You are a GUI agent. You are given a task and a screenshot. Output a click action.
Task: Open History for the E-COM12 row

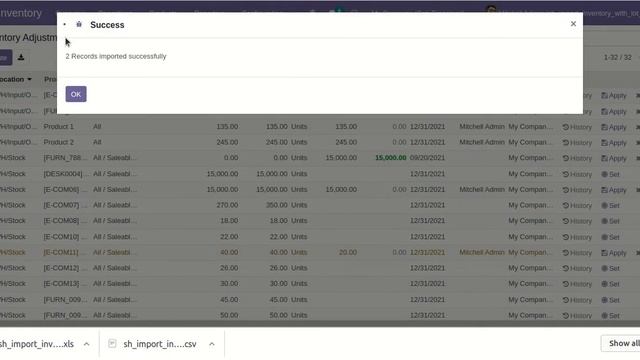tap(577, 269)
